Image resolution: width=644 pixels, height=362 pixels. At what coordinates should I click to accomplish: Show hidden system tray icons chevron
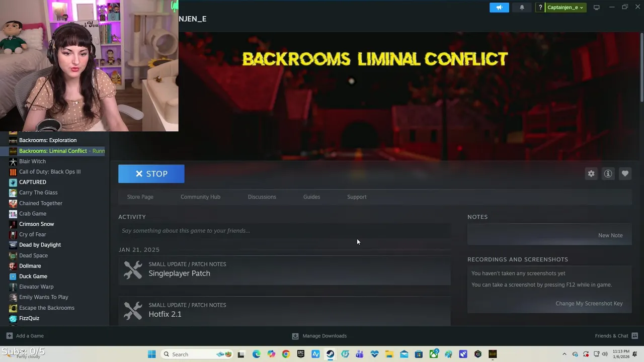click(564, 354)
